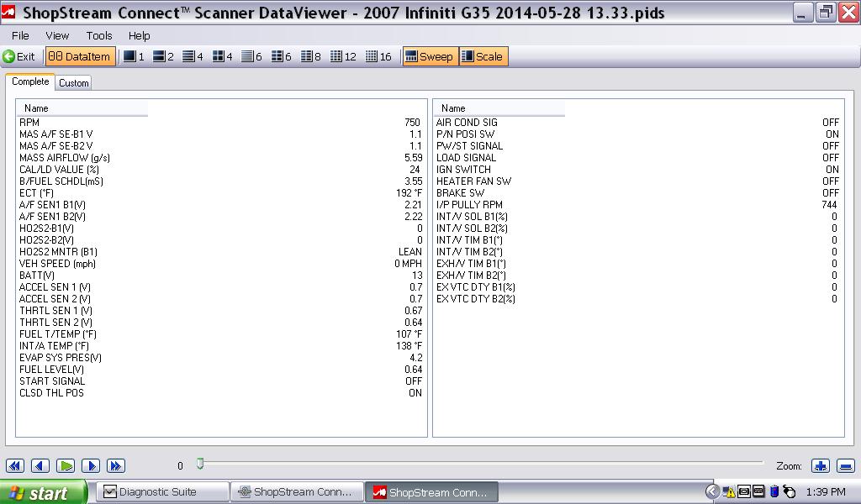Click the Exit button in toolbar
The width and height of the screenshot is (861, 504).
[18, 56]
